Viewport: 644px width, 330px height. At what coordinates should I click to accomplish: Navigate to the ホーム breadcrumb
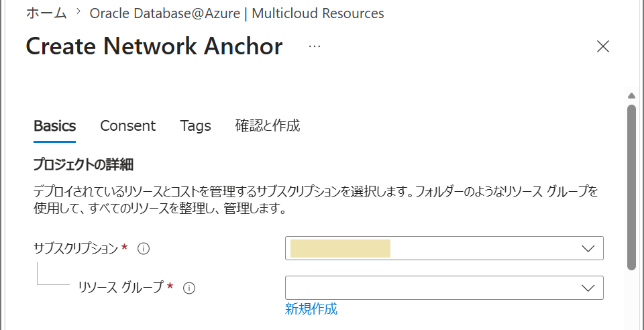[46, 13]
